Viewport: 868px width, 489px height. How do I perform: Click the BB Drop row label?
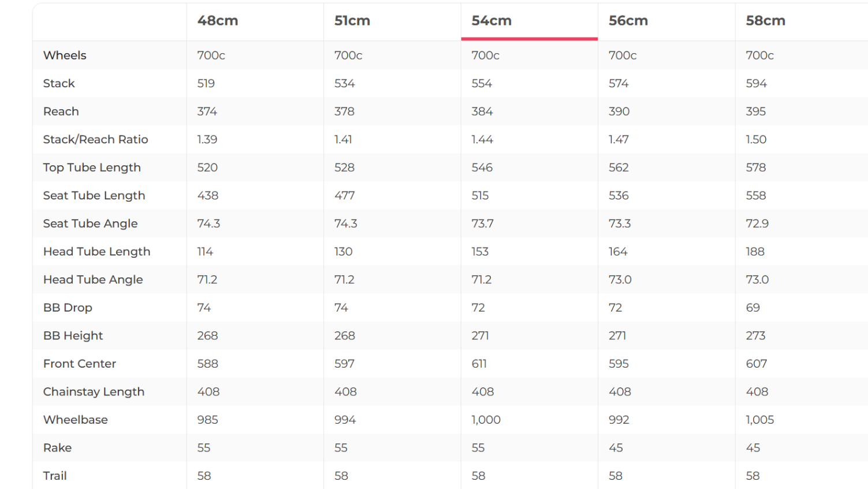pyautogui.click(x=68, y=308)
